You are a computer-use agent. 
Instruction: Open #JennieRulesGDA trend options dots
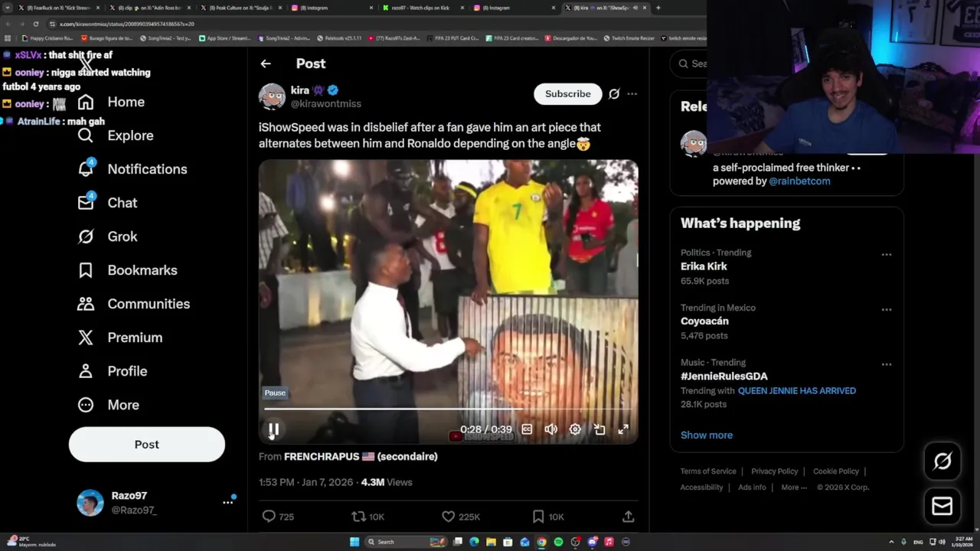click(x=886, y=364)
